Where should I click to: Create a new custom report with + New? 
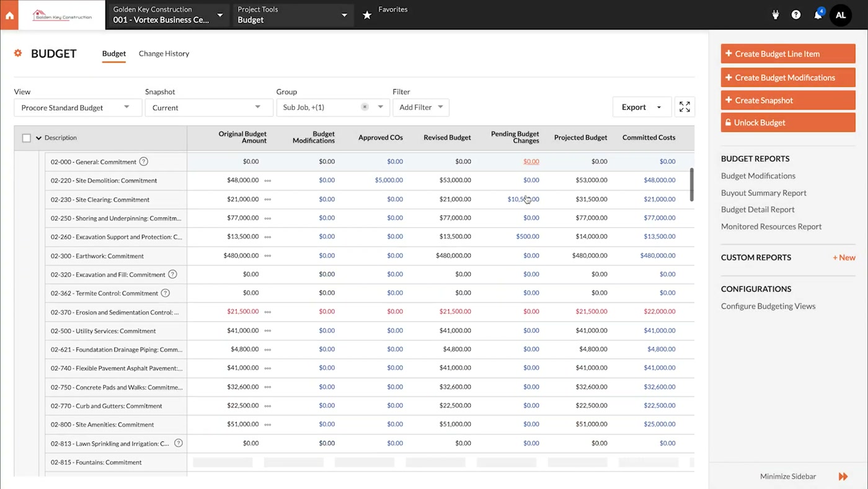[844, 257]
